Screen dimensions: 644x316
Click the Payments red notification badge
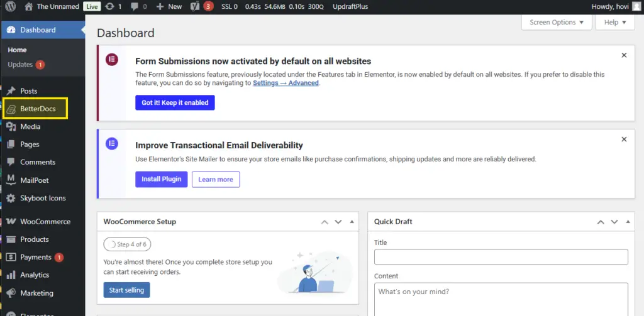coord(59,258)
